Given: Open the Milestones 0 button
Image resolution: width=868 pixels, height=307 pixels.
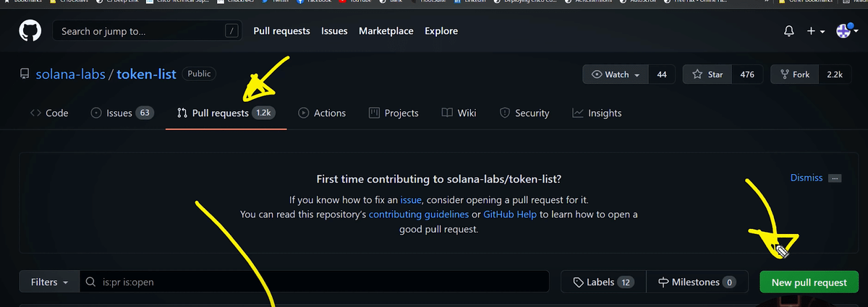Looking at the screenshot, I should [x=697, y=282].
